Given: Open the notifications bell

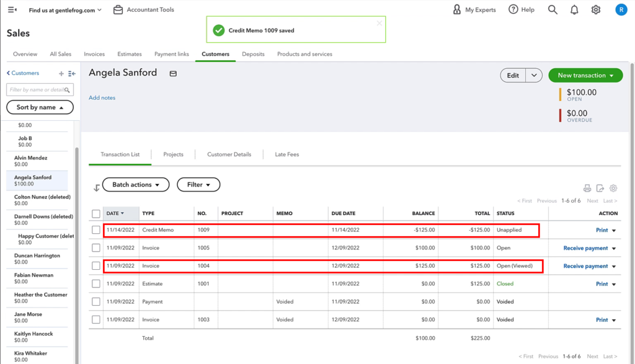Looking at the screenshot, I should 574,9.
